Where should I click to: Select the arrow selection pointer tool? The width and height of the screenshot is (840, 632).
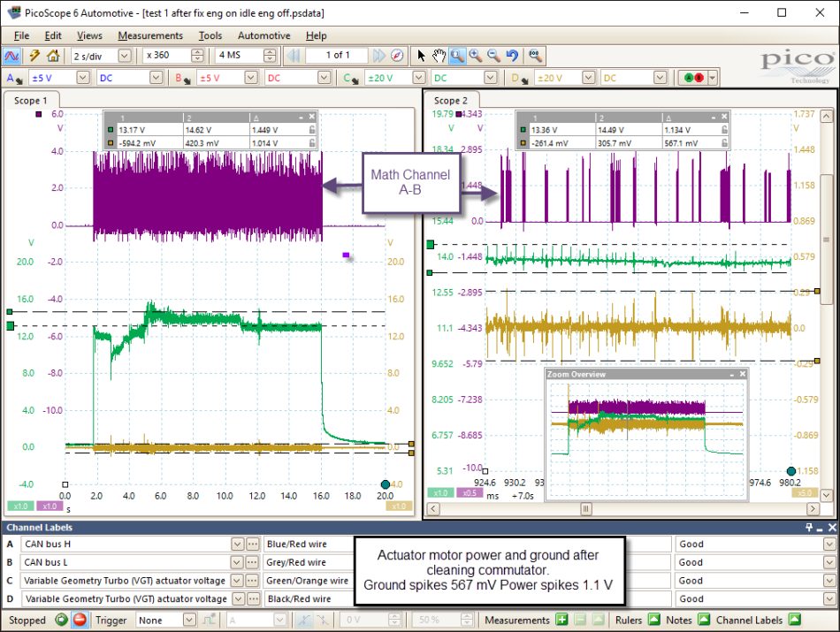(421, 55)
